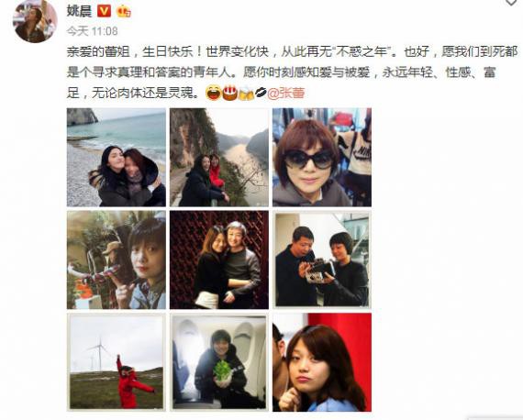
Task: Open the river gorge photo thumbnail
Action: 219,158
